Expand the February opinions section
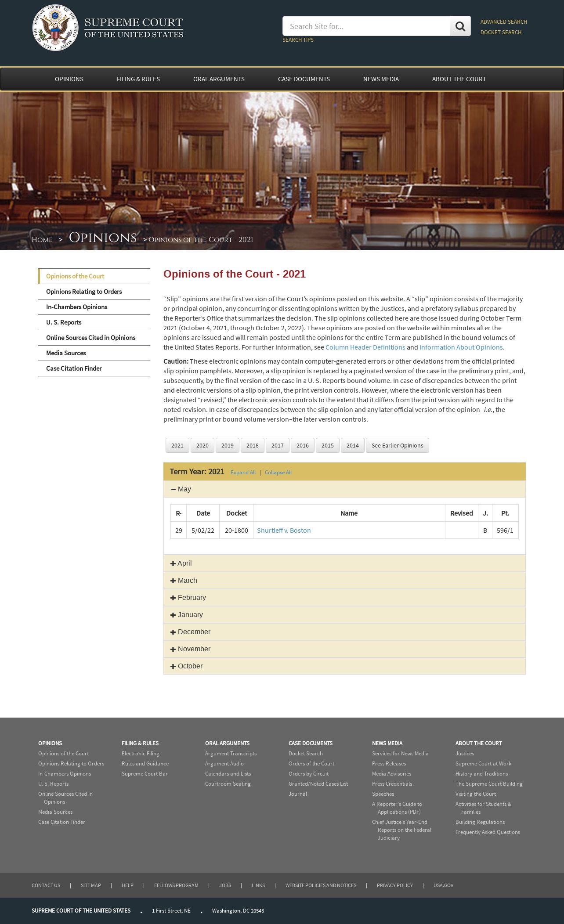Image resolution: width=564 pixels, height=924 pixels. pyautogui.click(x=344, y=597)
